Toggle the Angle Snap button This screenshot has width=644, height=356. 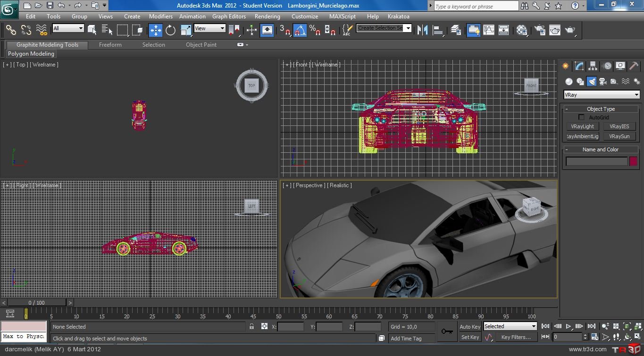pyautogui.click(x=300, y=30)
